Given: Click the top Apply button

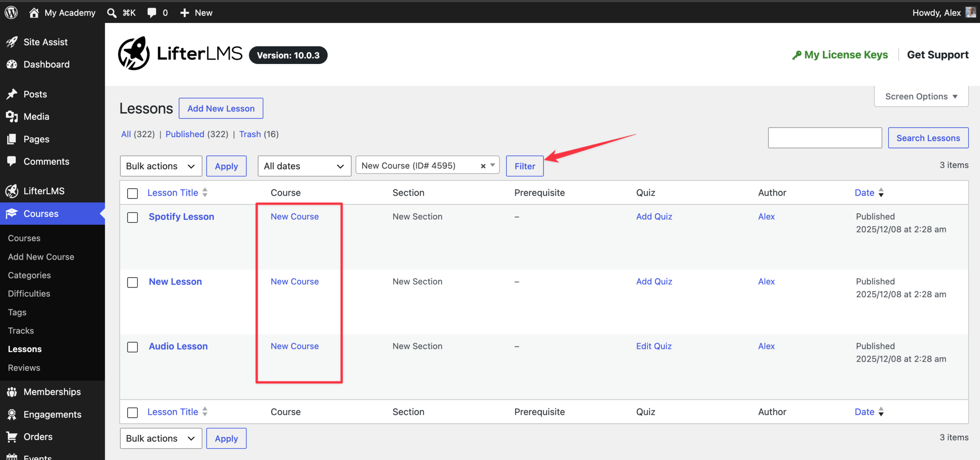Looking at the screenshot, I should (x=226, y=166).
